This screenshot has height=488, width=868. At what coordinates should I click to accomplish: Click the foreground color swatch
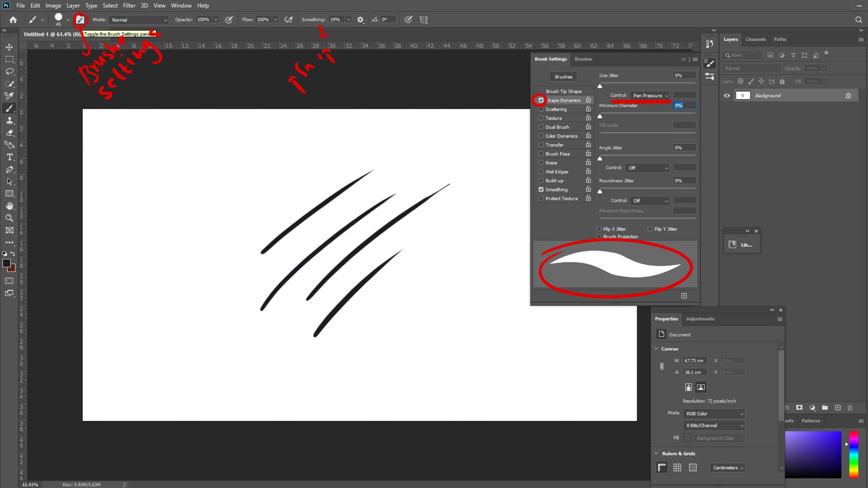coord(6,263)
